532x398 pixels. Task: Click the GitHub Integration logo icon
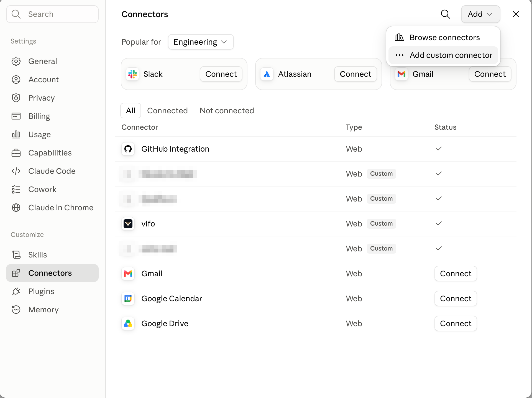point(128,149)
